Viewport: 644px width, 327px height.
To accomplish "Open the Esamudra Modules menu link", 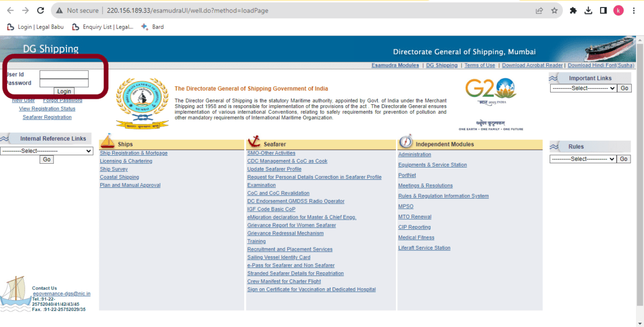I will 395,66.
